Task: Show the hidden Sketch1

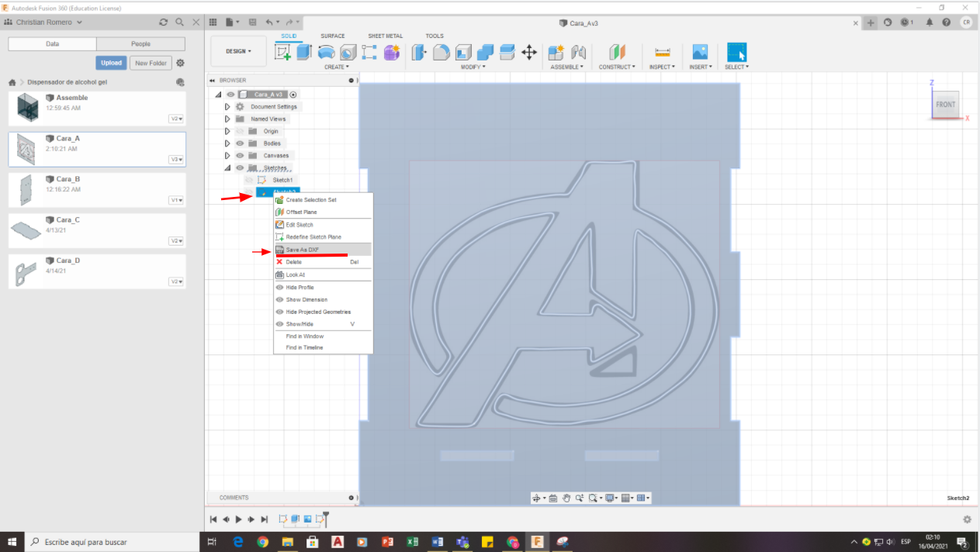Action: tap(249, 180)
